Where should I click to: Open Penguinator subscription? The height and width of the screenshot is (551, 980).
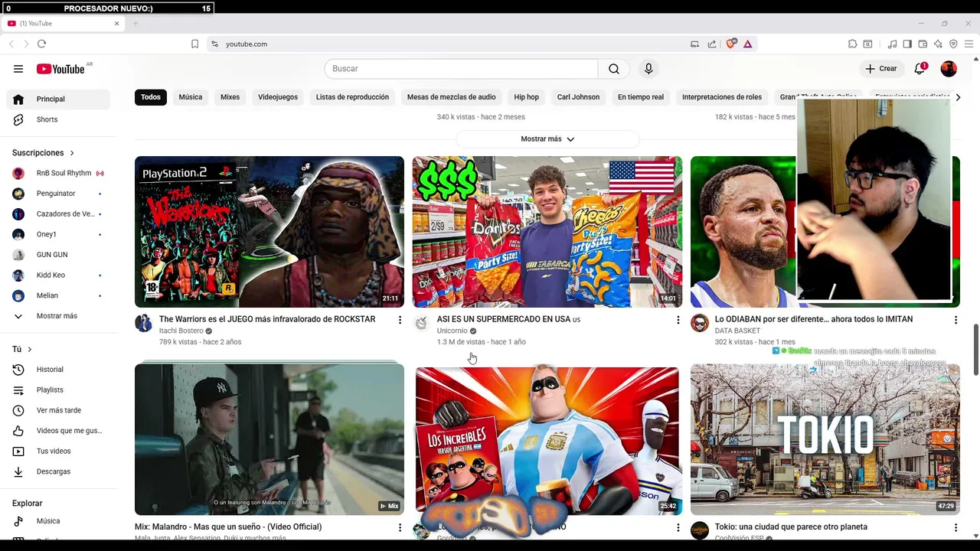[x=58, y=194]
